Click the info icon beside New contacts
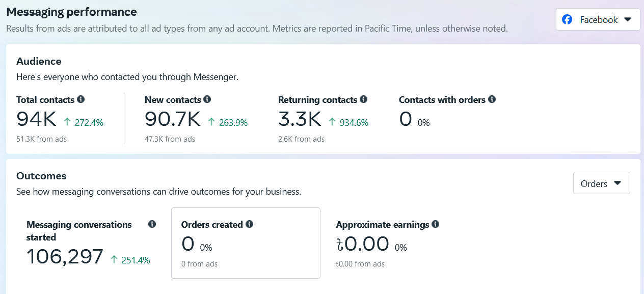 pyautogui.click(x=207, y=99)
